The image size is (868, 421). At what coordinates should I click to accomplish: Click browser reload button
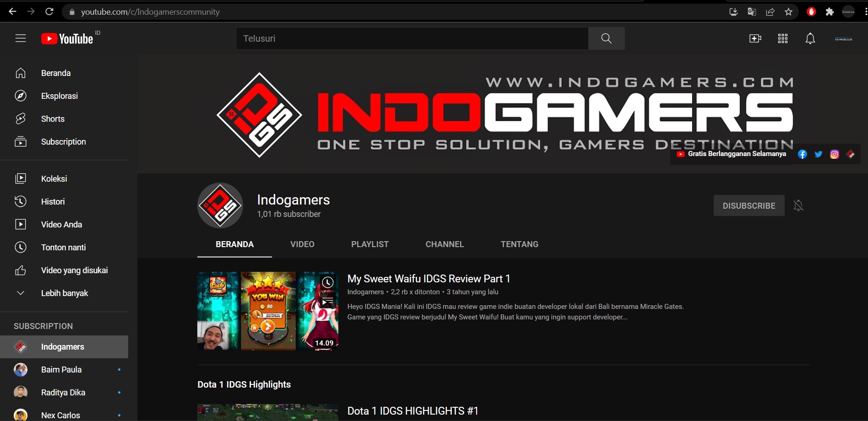point(49,11)
